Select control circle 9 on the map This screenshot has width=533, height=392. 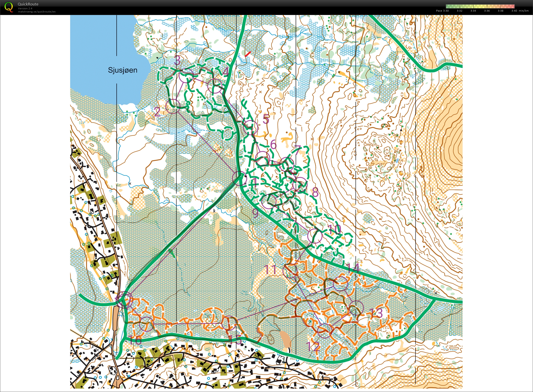(x=269, y=201)
